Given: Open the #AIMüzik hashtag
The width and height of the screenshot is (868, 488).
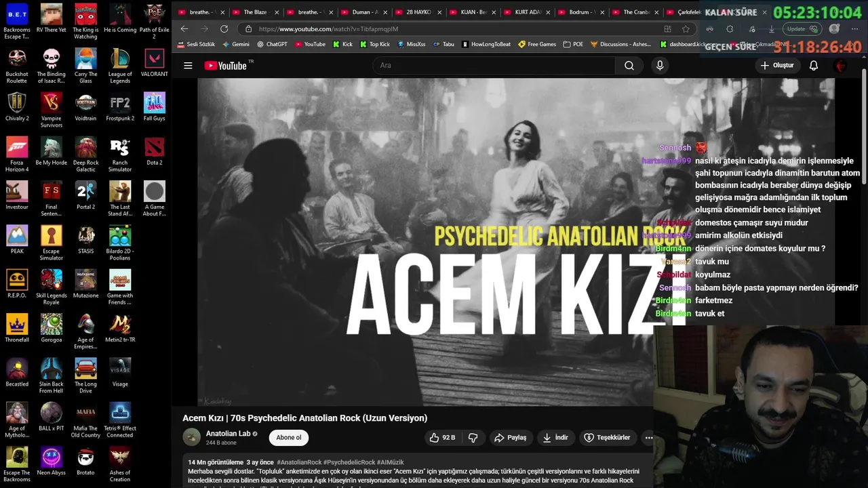Looking at the screenshot, I should click(390, 462).
